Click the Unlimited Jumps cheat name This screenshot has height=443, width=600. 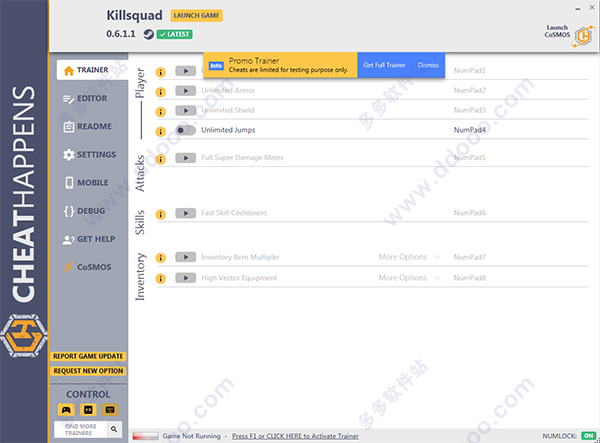pos(228,130)
